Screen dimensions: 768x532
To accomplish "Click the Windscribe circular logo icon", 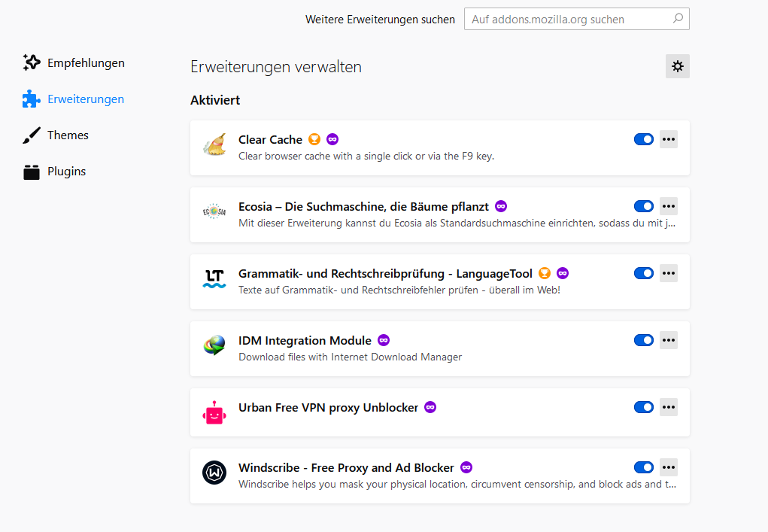I will pos(214,473).
